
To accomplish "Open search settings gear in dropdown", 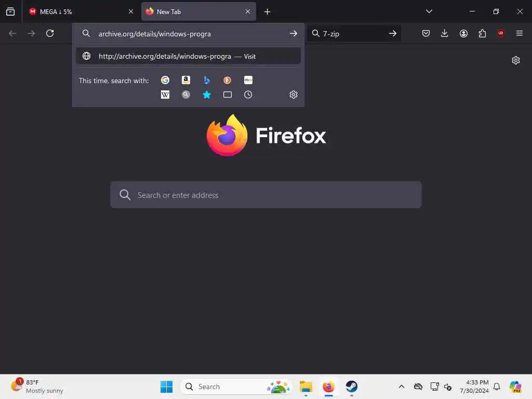I will (294, 95).
